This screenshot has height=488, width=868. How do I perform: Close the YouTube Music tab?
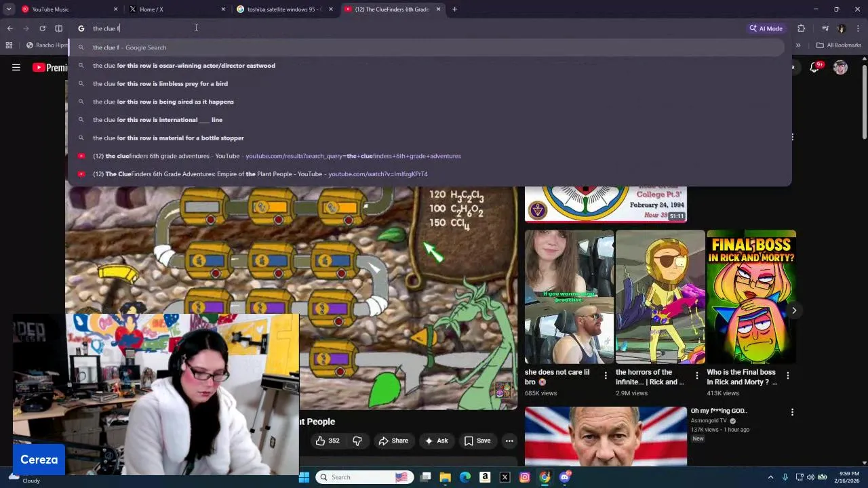[x=115, y=9]
